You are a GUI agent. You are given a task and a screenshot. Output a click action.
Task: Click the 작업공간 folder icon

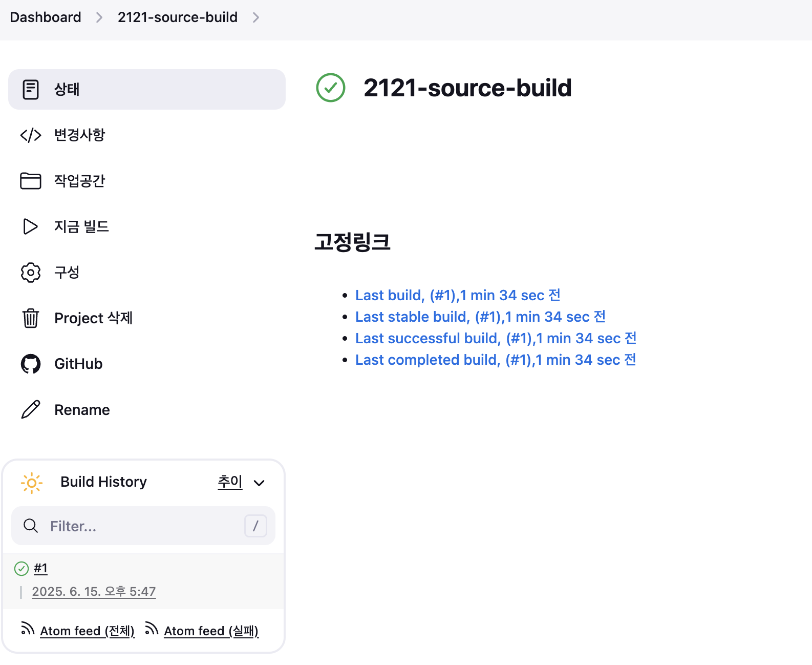(x=31, y=181)
